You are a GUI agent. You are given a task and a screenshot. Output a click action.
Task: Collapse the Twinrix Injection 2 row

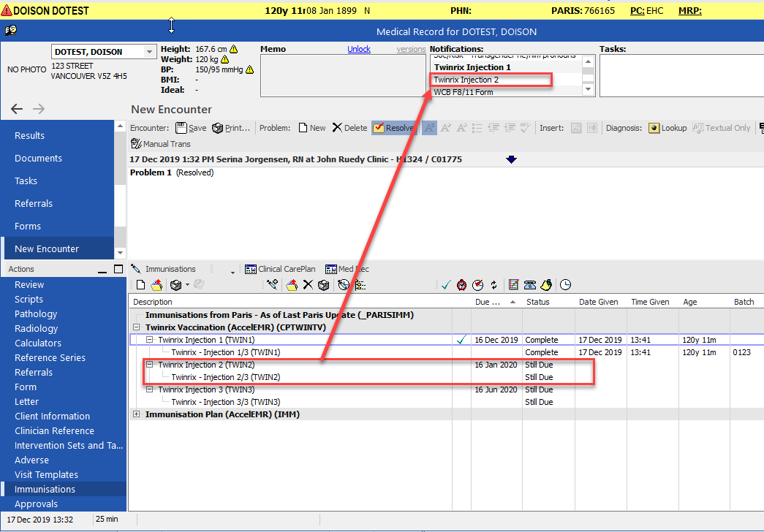click(150, 365)
